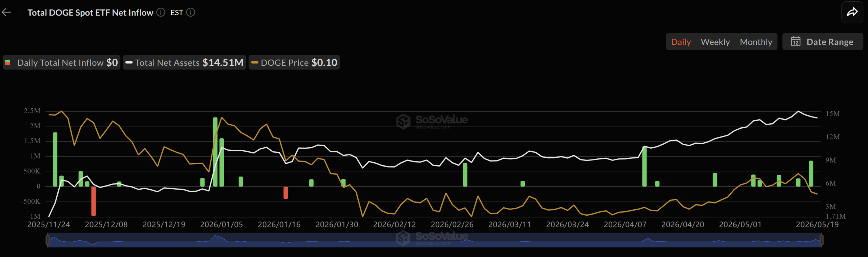Viewport: 868px width, 257px height.
Task: Click the blue range navigator area
Action: pyautogui.click(x=434, y=240)
